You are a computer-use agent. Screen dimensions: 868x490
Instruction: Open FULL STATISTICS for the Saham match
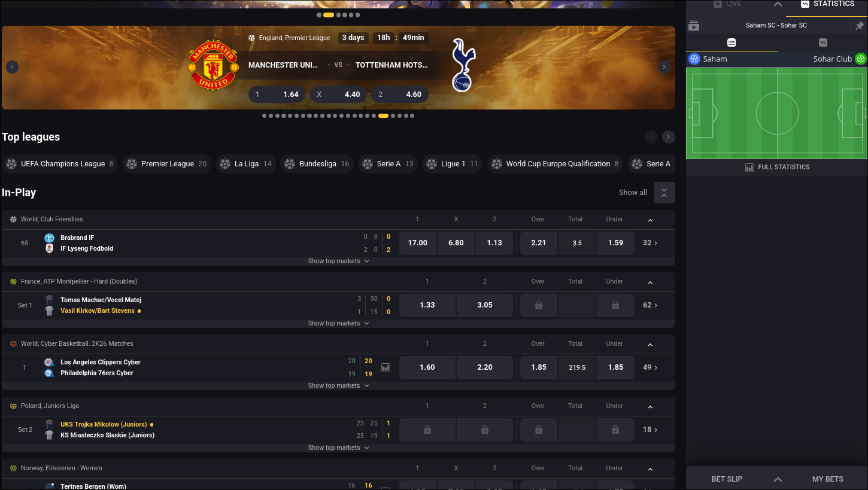pos(776,167)
